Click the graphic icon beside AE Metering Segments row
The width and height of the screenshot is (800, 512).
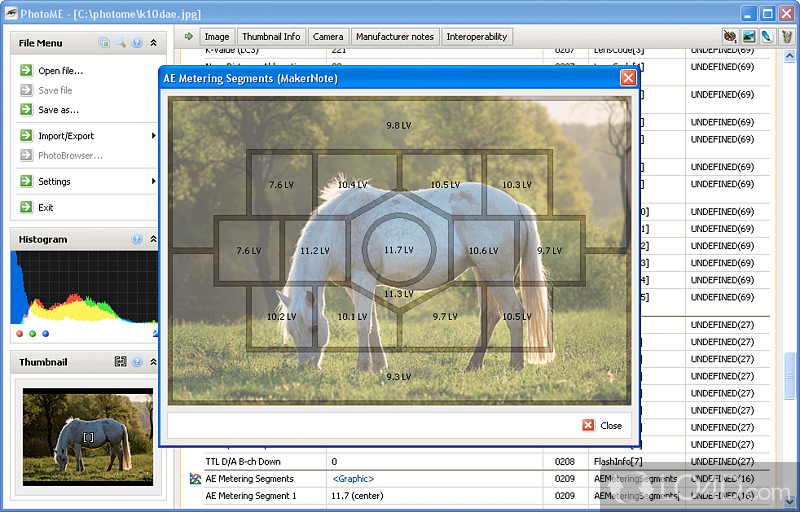point(195,479)
